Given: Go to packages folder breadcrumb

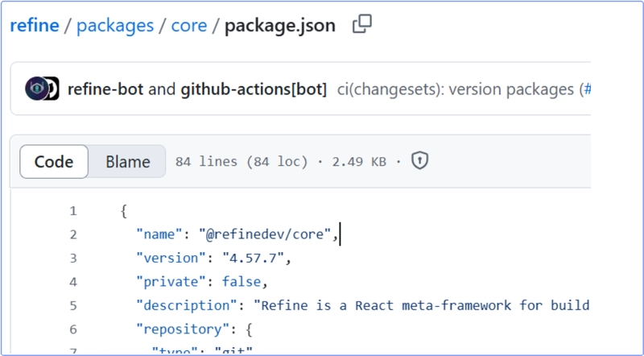Looking at the screenshot, I should point(115,26).
